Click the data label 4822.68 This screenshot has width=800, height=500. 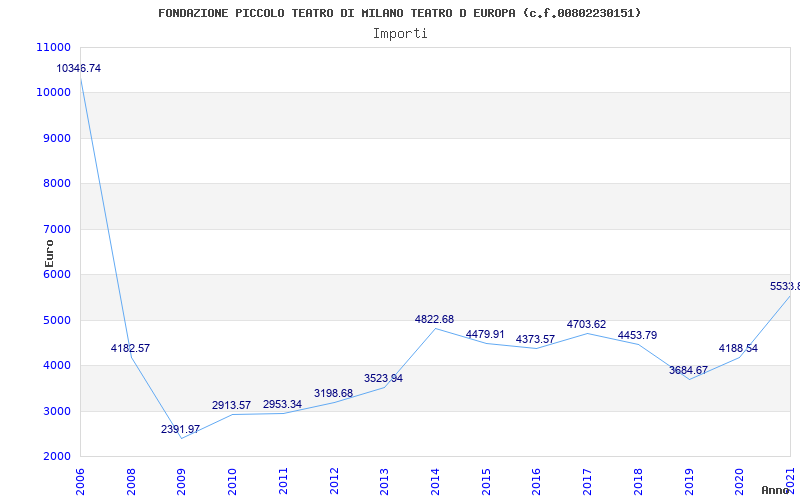(434, 319)
